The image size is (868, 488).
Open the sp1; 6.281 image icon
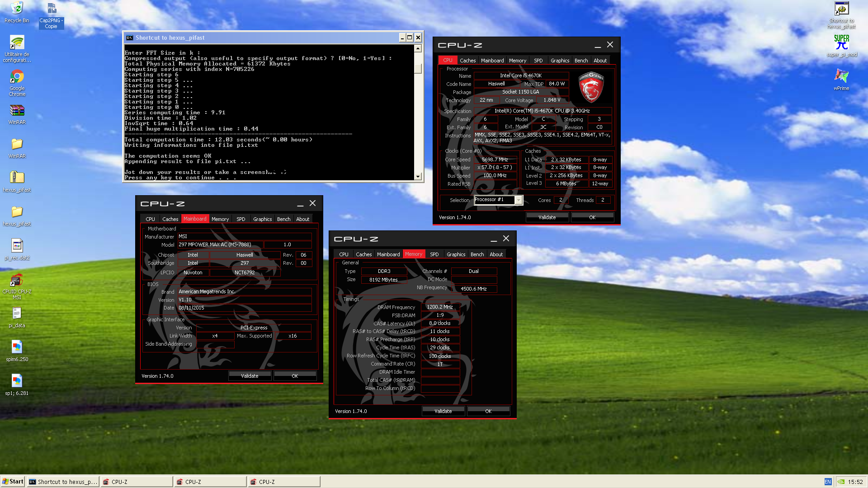tap(17, 385)
